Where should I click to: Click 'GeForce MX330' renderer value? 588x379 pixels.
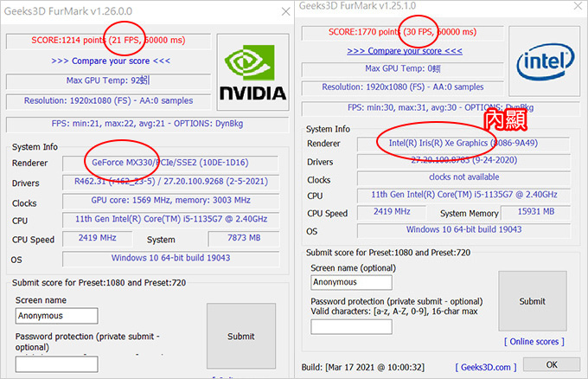[170, 163]
